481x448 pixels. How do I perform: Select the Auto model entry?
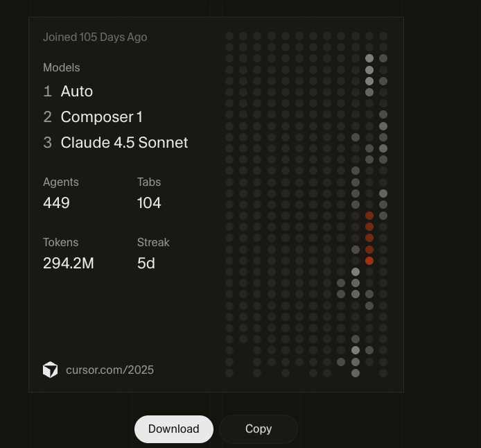77,91
